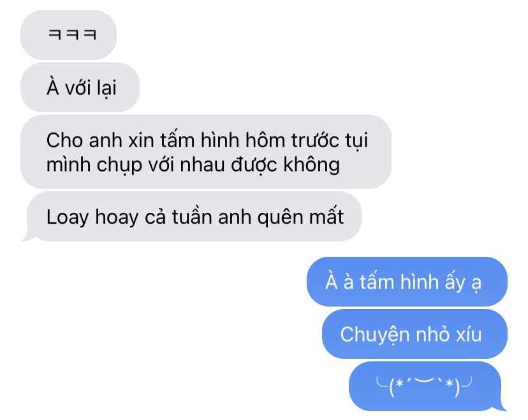The width and height of the screenshot is (528, 420).
Task: Click the word 'lại' in the second bubble
Action: click(x=106, y=89)
